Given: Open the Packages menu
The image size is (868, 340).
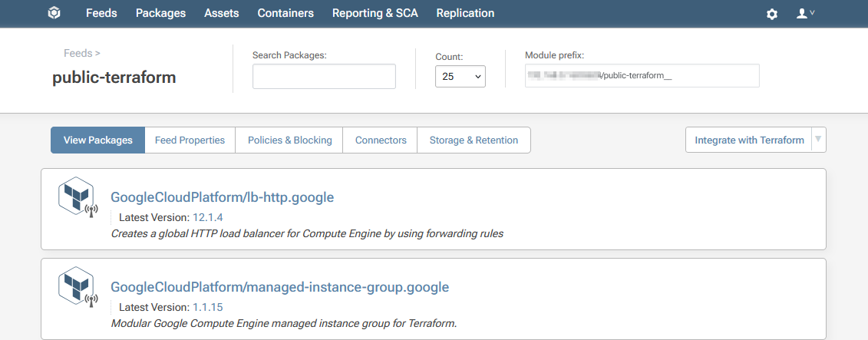Looking at the screenshot, I should click(160, 13).
